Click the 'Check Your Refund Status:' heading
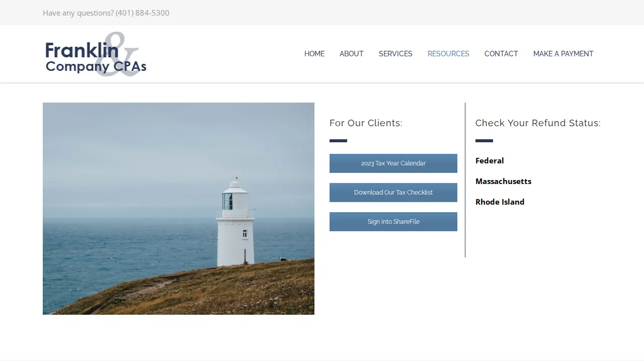The image size is (644, 362). click(x=538, y=123)
